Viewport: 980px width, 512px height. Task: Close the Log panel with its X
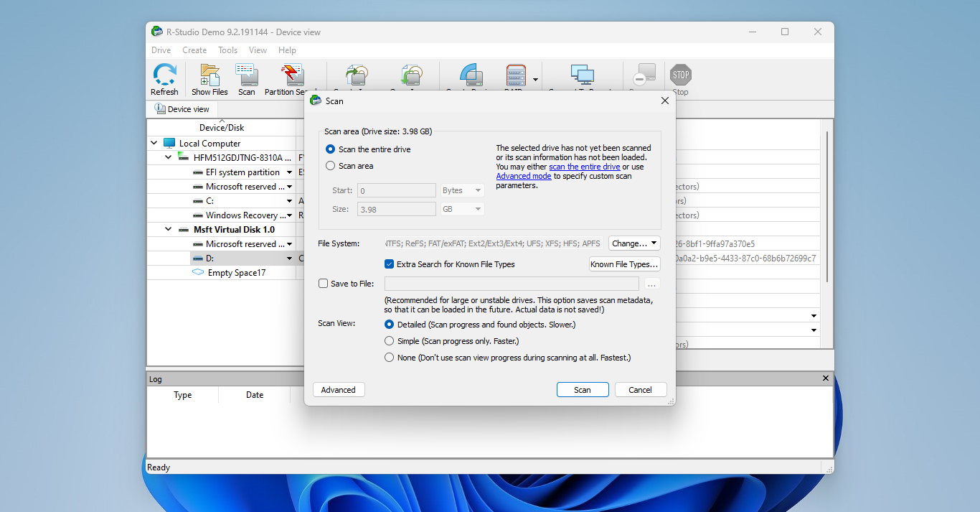point(825,378)
